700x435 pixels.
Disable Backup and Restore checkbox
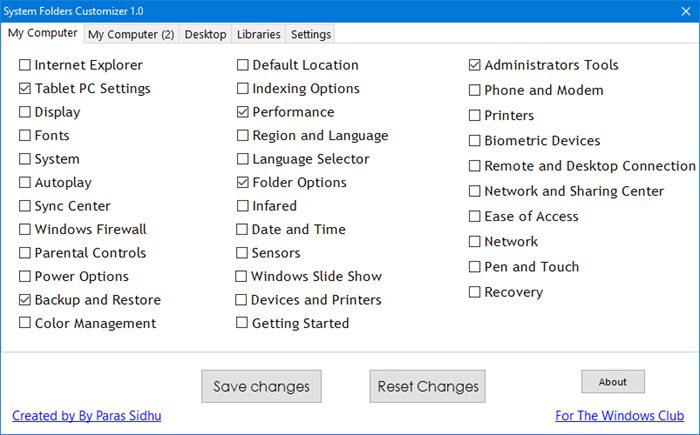(25, 300)
